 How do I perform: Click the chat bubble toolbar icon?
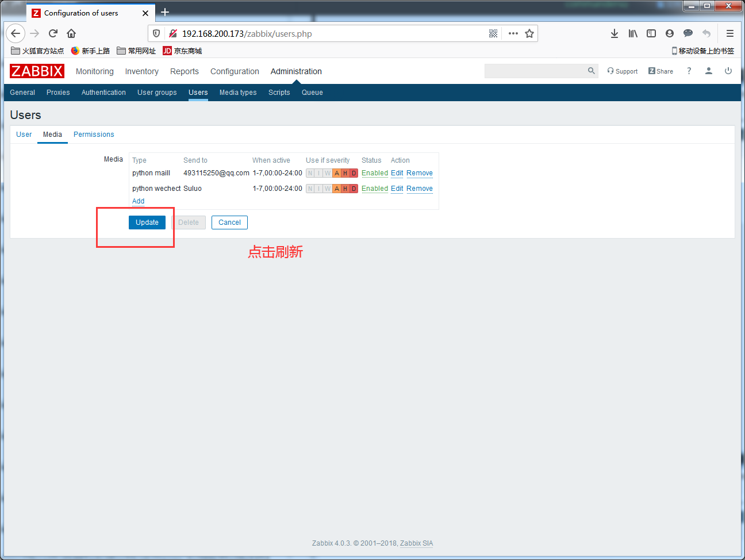(688, 33)
